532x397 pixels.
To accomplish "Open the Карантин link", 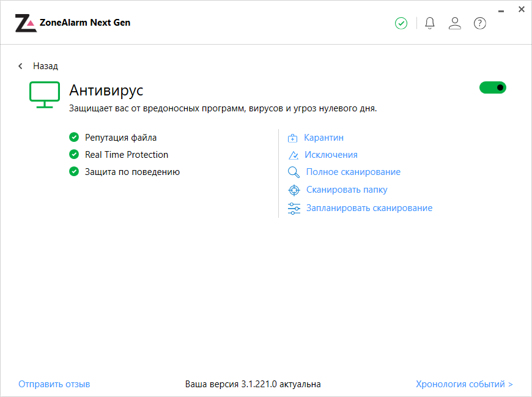I will click(323, 138).
